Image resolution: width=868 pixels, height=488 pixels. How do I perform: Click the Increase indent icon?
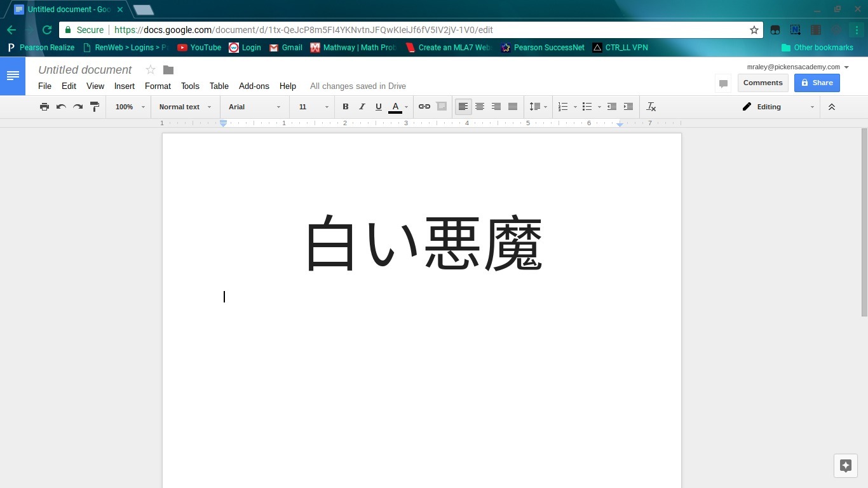click(628, 107)
